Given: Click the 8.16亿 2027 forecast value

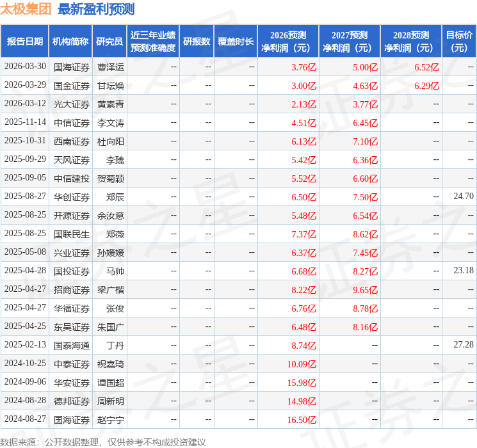Looking at the screenshot, I should (x=365, y=327).
